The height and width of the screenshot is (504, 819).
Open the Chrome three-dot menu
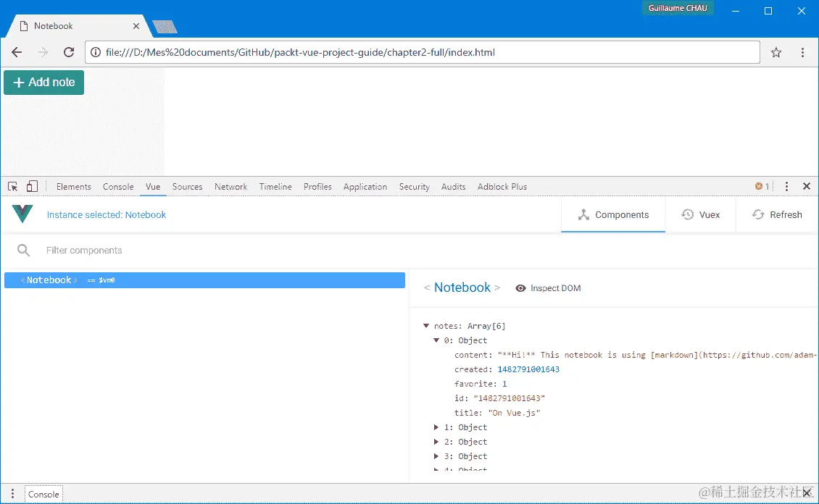pyautogui.click(x=803, y=52)
